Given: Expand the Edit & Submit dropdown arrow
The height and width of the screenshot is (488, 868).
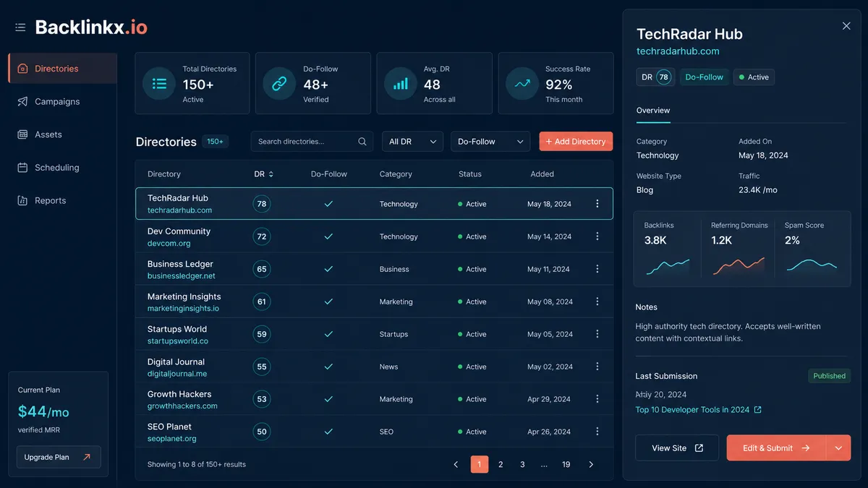Looking at the screenshot, I should pos(838,448).
